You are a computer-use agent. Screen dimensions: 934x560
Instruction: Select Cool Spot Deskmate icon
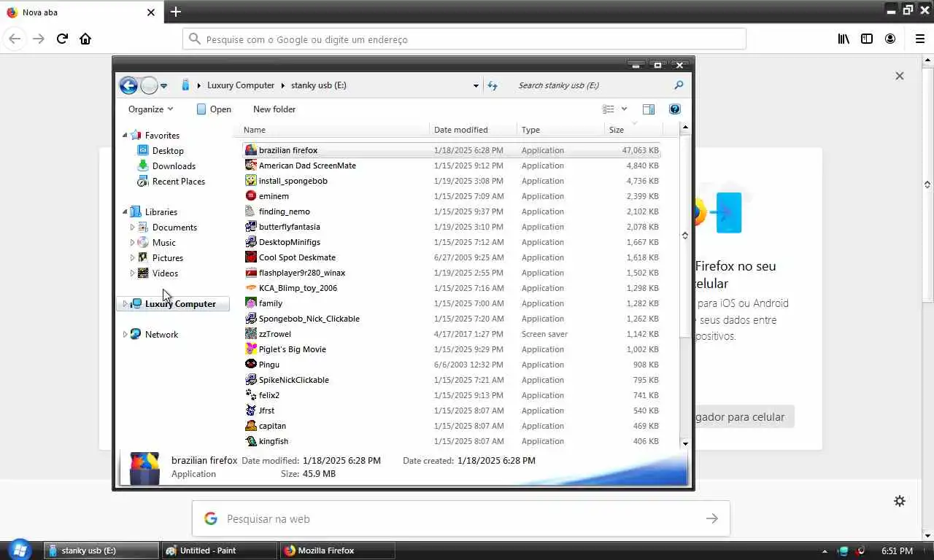pyautogui.click(x=251, y=257)
